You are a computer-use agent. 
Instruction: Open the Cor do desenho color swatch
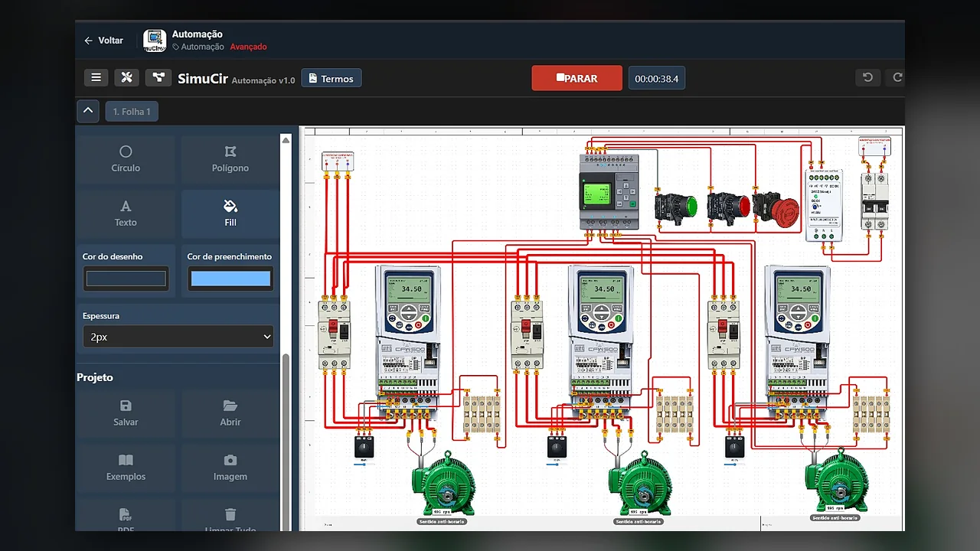click(126, 279)
